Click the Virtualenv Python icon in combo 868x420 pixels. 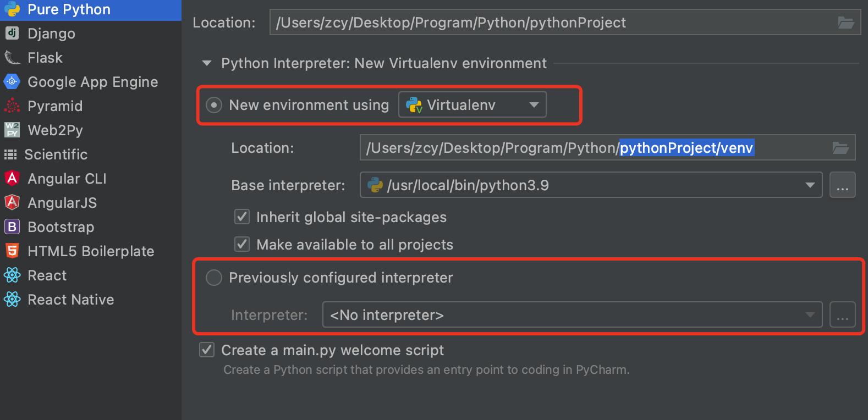(414, 105)
